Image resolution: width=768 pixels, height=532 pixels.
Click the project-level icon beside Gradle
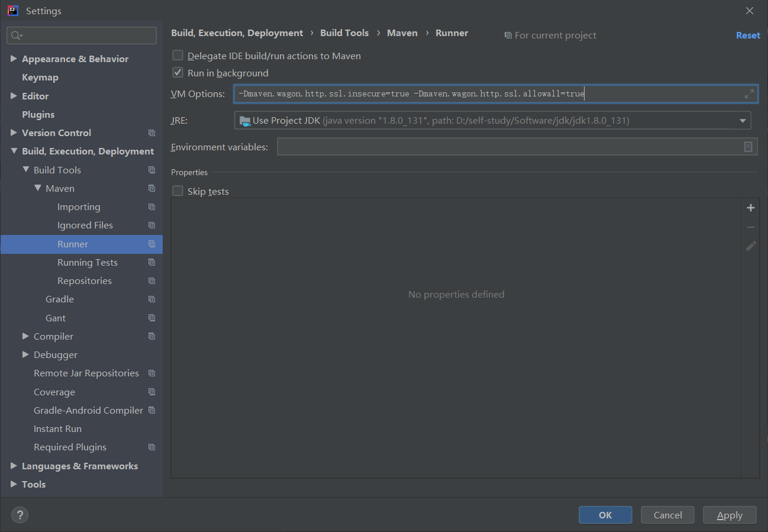[x=151, y=299]
